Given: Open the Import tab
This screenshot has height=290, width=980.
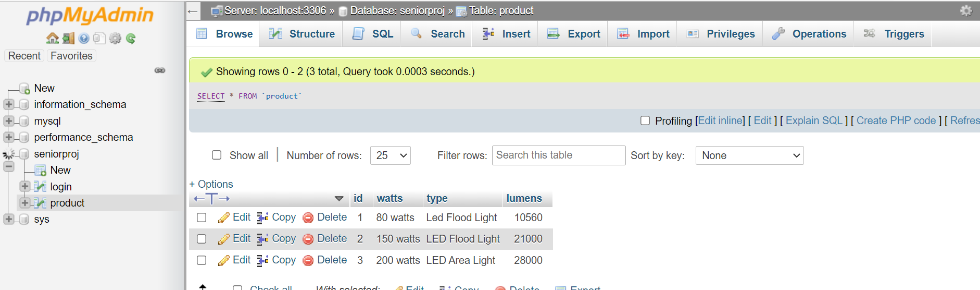Looking at the screenshot, I should tap(642, 34).
